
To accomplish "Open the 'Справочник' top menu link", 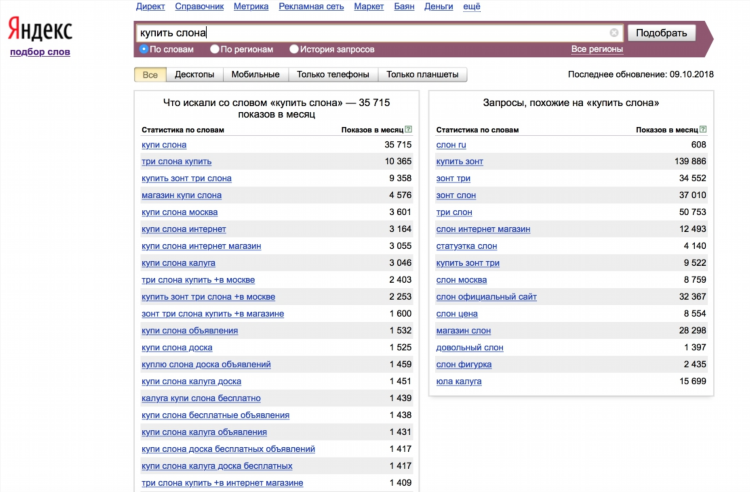I will point(199,6).
